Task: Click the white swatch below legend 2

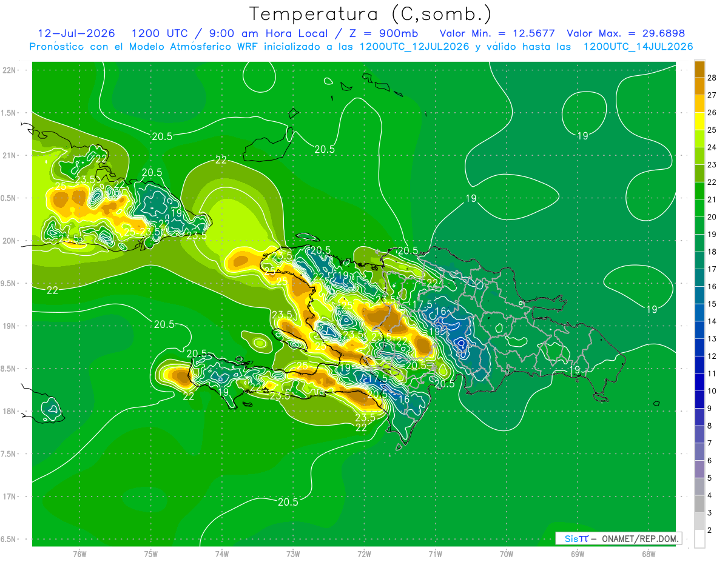Action: [x=699, y=539]
